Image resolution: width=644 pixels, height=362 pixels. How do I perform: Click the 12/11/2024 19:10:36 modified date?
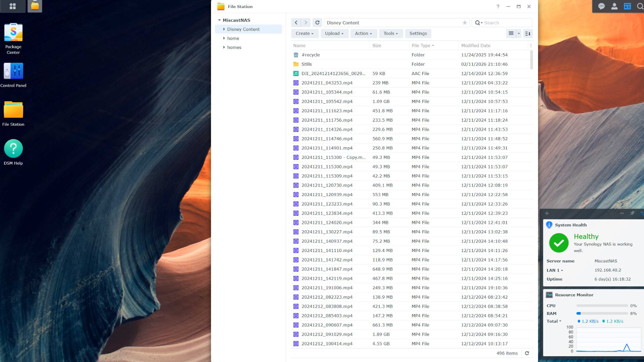click(484, 288)
